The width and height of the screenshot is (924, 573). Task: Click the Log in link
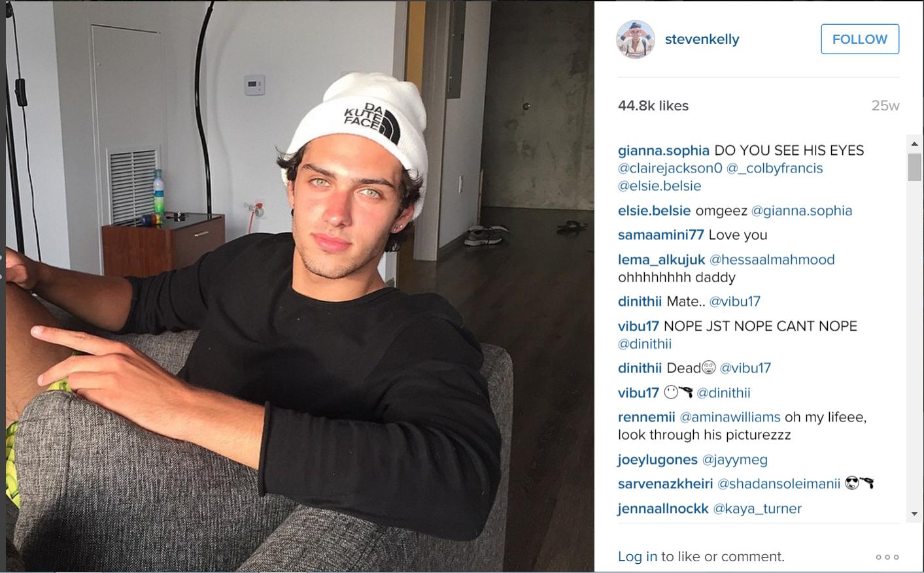point(638,557)
